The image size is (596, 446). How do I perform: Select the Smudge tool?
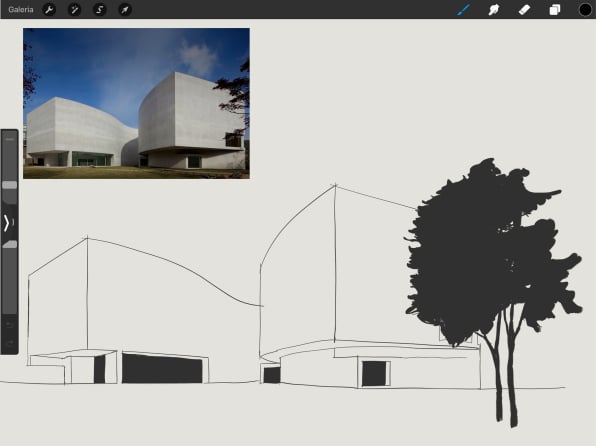[x=494, y=10]
